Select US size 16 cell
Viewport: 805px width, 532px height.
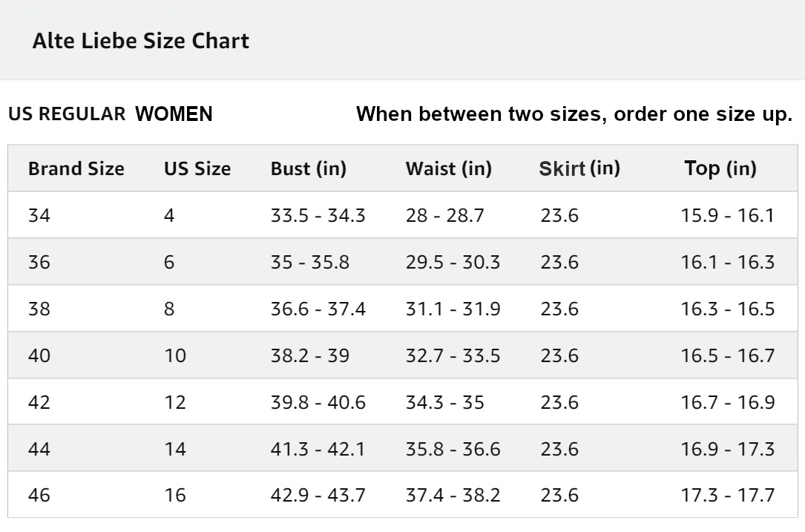point(175,495)
